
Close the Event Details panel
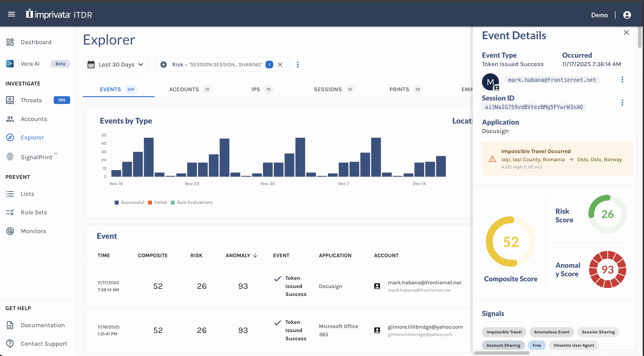[x=626, y=33]
